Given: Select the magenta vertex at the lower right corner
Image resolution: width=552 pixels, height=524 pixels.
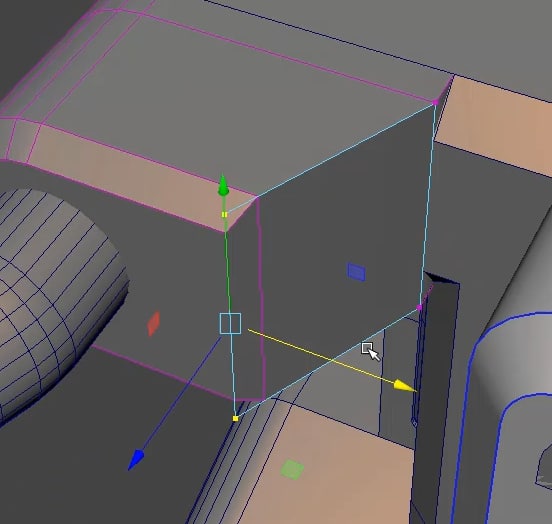Looking at the screenshot, I should coord(419,307).
